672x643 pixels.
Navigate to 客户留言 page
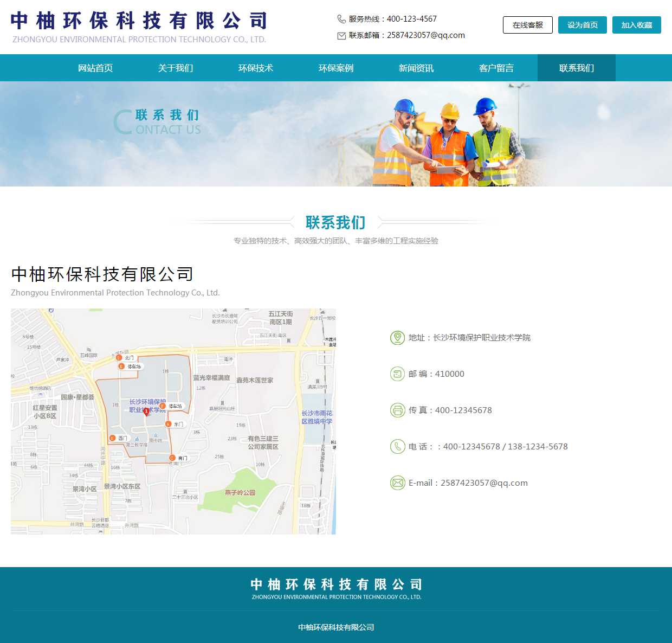(496, 68)
